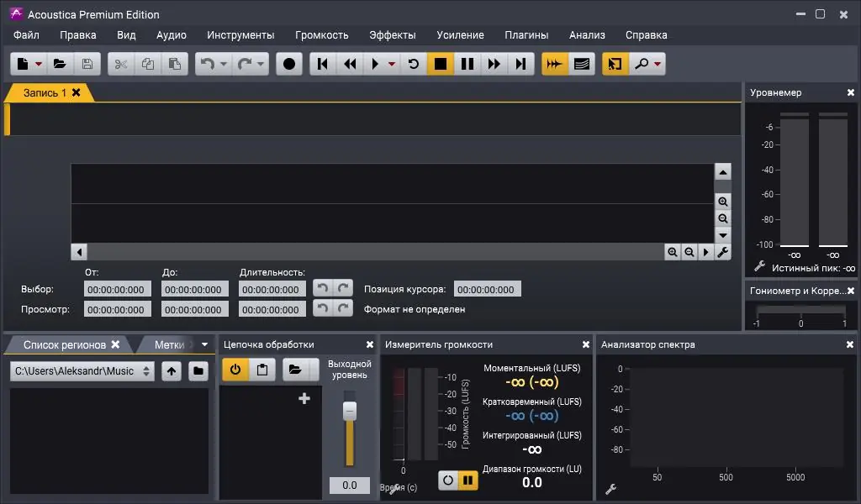Click the Record button in toolbar
Image resolution: width=861 pixels, height=504 pixels.
[x=289, y=64]
